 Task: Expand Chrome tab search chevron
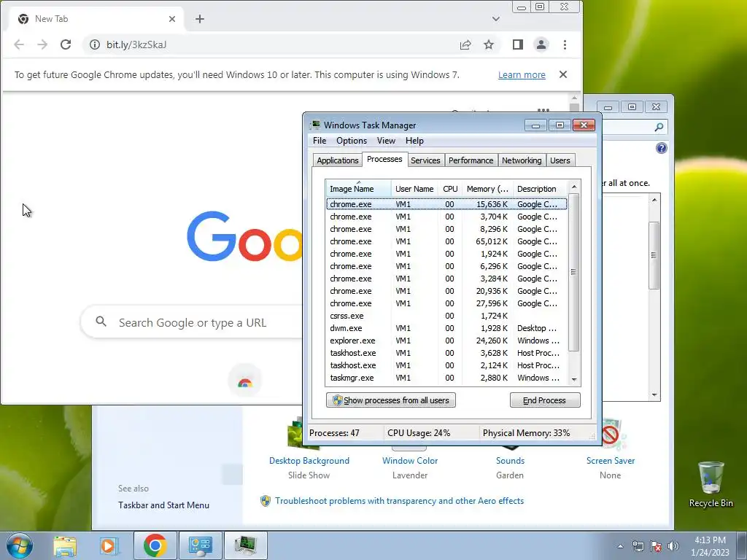[x=496, y=19]
